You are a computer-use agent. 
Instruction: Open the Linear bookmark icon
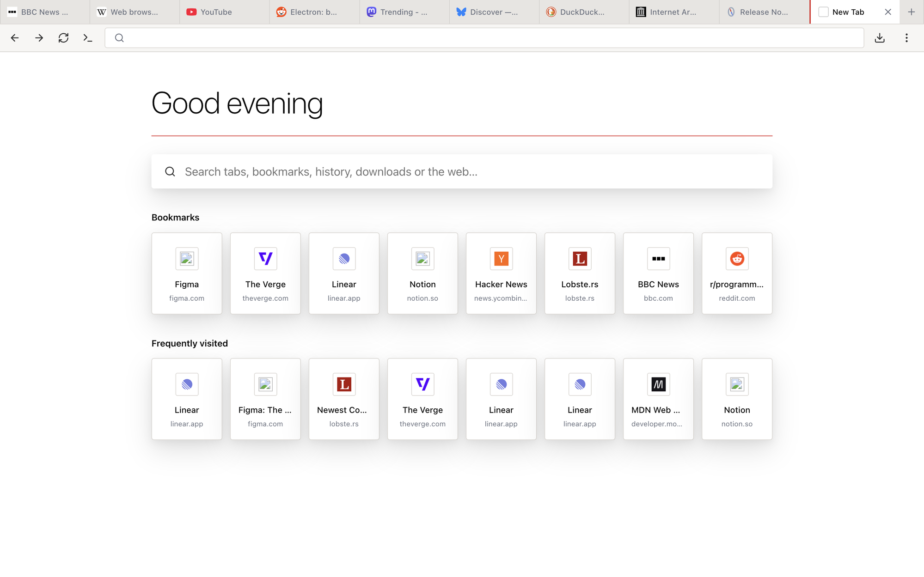(x=344, y=259)
